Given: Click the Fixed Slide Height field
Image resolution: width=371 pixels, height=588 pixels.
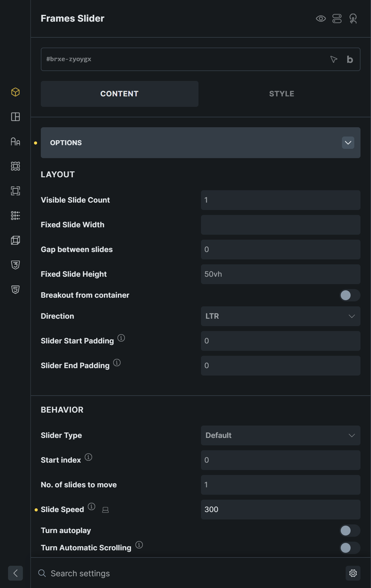Looking at the screenshot, I should [281, 274].
